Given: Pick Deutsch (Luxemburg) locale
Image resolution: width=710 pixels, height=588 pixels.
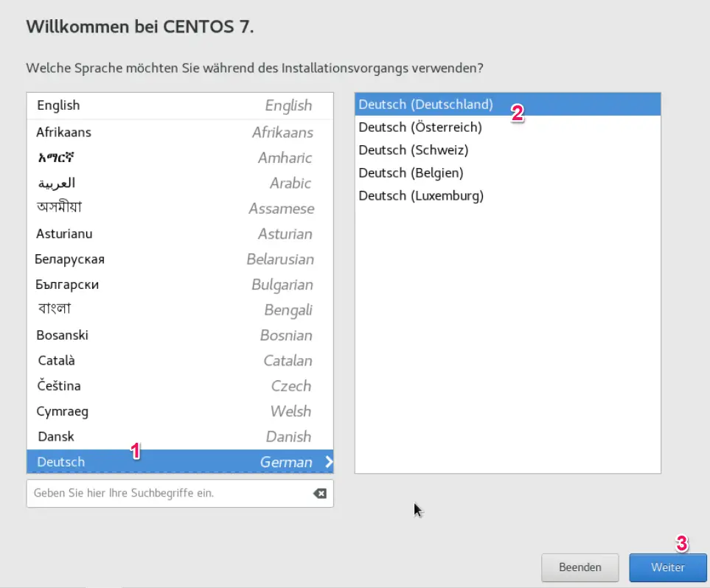Looking at the screenshot, I should (x=507, y=195).
